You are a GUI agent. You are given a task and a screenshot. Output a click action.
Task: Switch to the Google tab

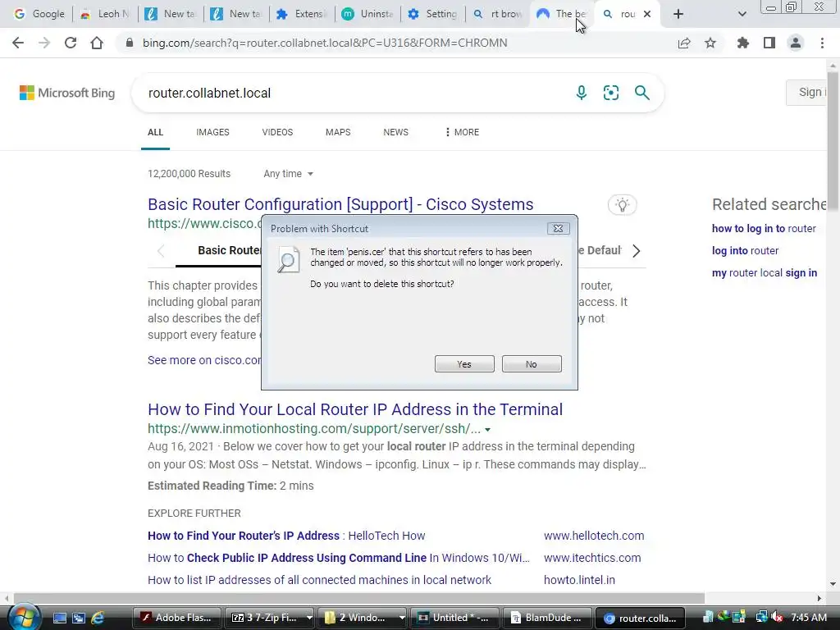pyautogui.click(x=39, y=14)
